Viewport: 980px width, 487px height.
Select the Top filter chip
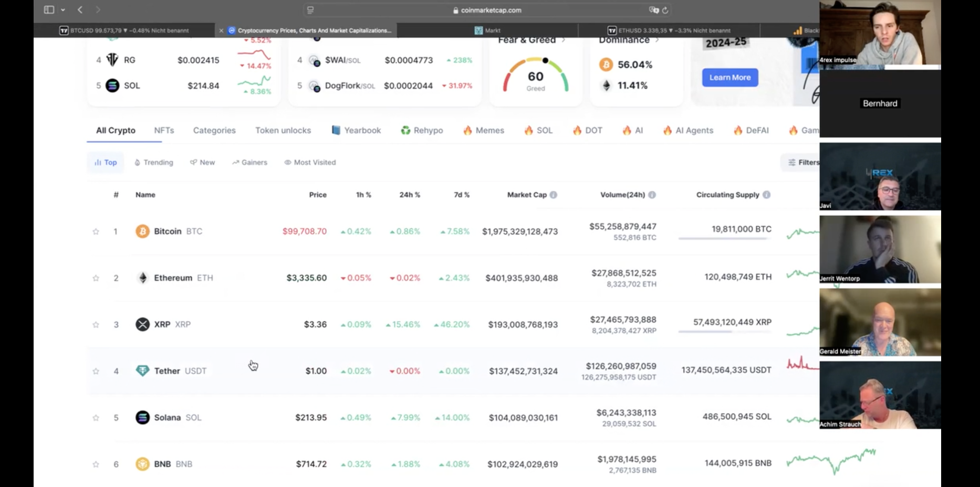(105, 162)
